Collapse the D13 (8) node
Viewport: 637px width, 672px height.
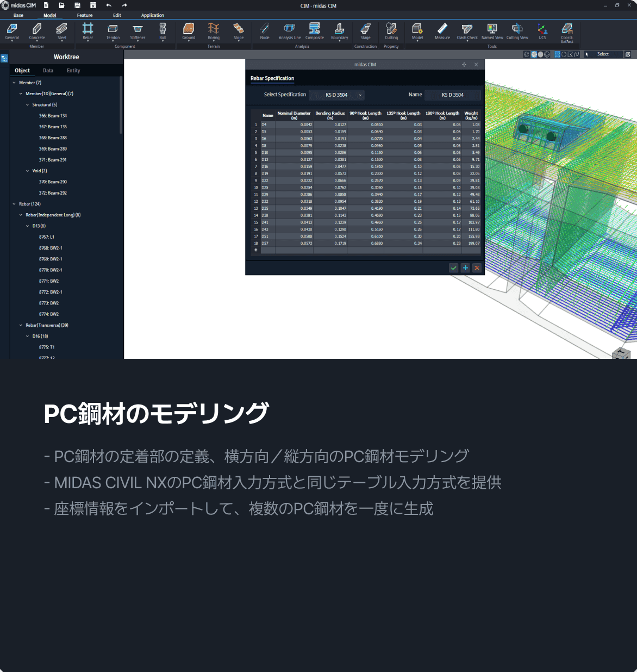click(27, 226)
